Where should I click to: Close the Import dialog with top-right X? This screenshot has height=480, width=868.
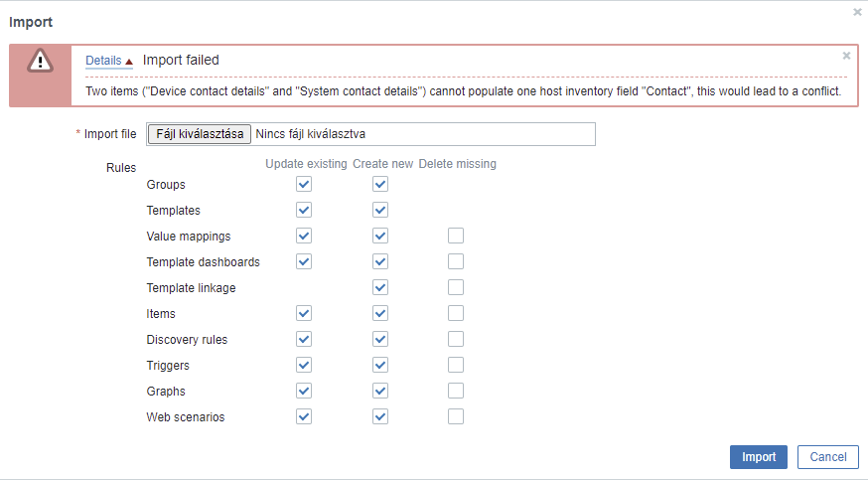857,12
